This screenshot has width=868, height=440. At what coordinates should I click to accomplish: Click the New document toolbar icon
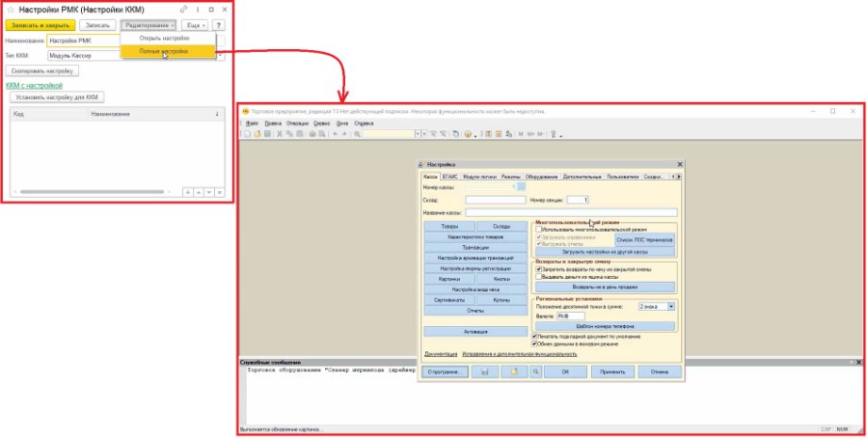248,134
